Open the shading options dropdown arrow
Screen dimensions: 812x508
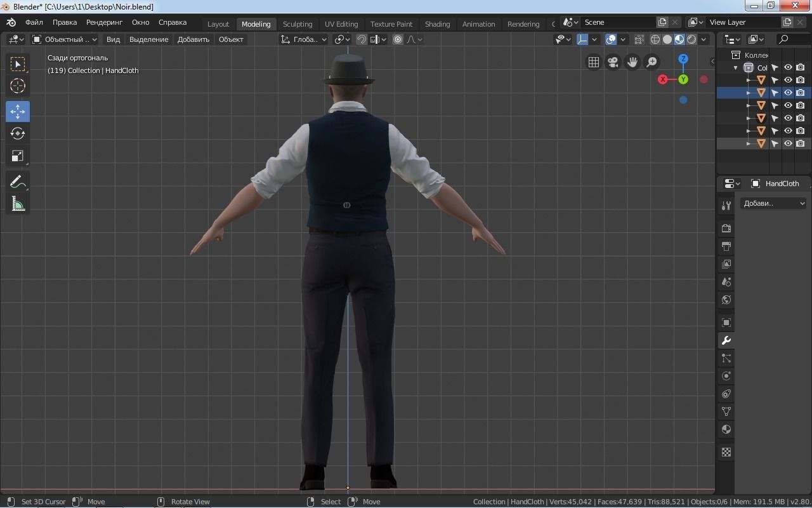tap(704, 39)
